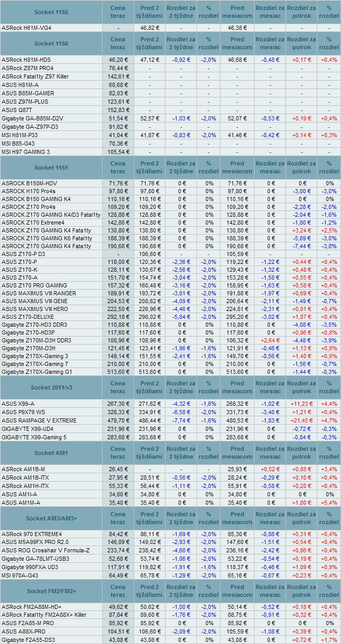
Task: Select the ASUS Z170 PRO GAMING name
Action: click(34, 286)
